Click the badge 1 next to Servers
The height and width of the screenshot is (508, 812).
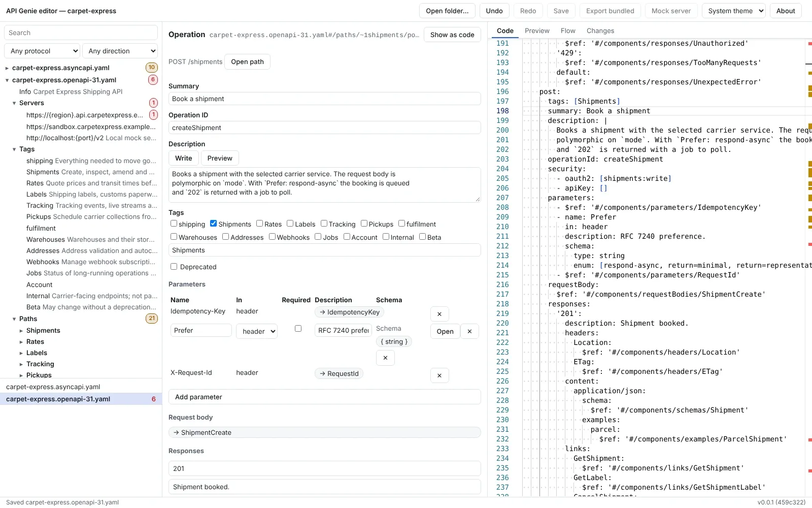(153, 103)
